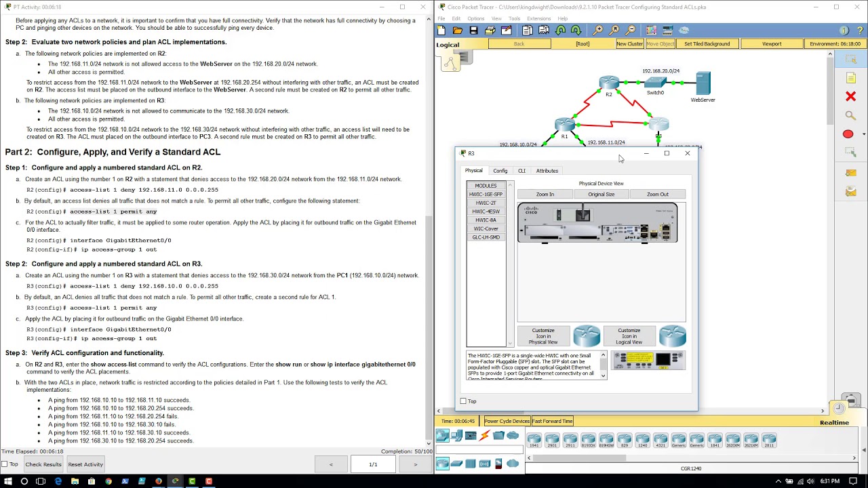Screen dimensions: 868x488
Task: Open the Activity Wizard icon
Action: pos(506,30)
